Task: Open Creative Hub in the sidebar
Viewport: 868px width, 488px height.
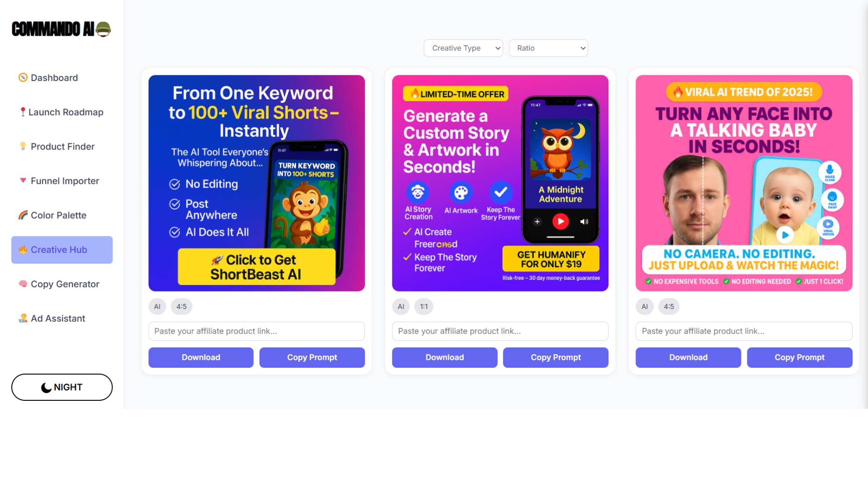Action: point(62,250)
